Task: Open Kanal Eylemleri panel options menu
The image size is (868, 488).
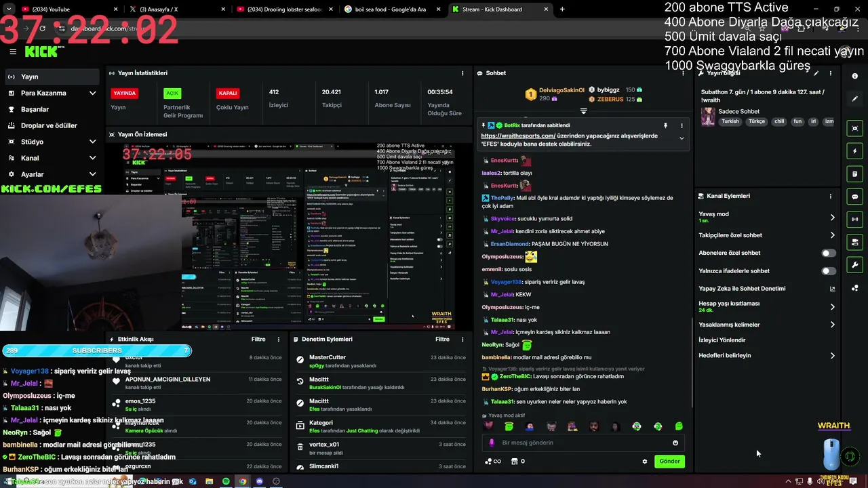Action: point(830,196)
